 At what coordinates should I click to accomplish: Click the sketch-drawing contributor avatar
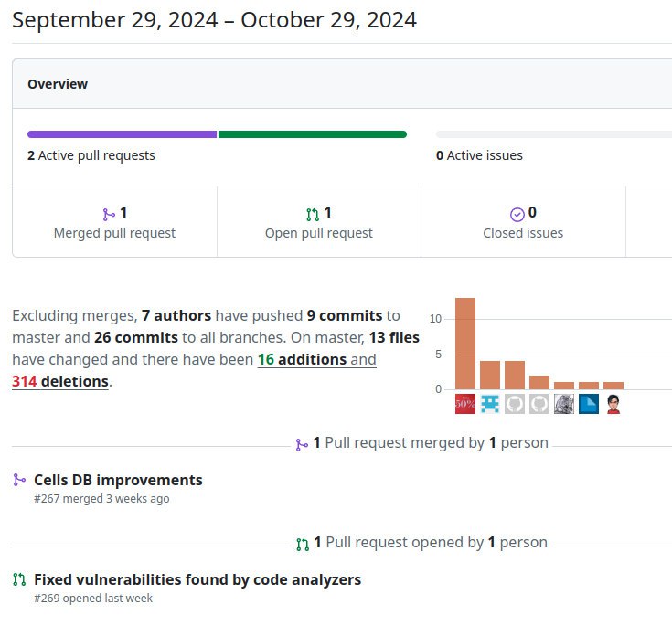pos(564,404)
